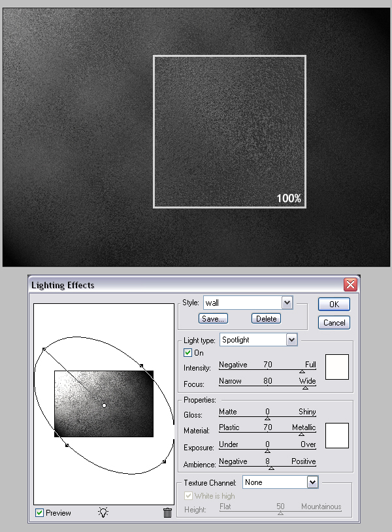Click the Cancel button
Screen dimensions: 392x532
[x=334, y=322]
